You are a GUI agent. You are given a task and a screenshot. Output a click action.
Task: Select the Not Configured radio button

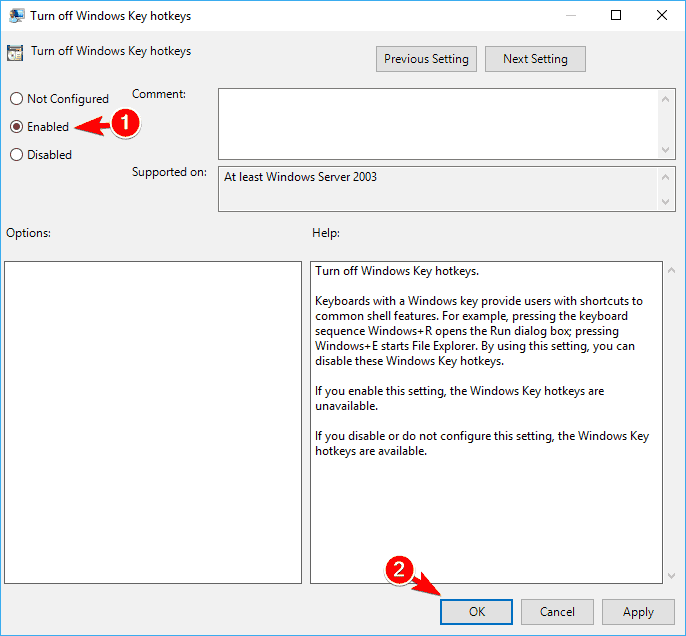[x=16, y=99]
